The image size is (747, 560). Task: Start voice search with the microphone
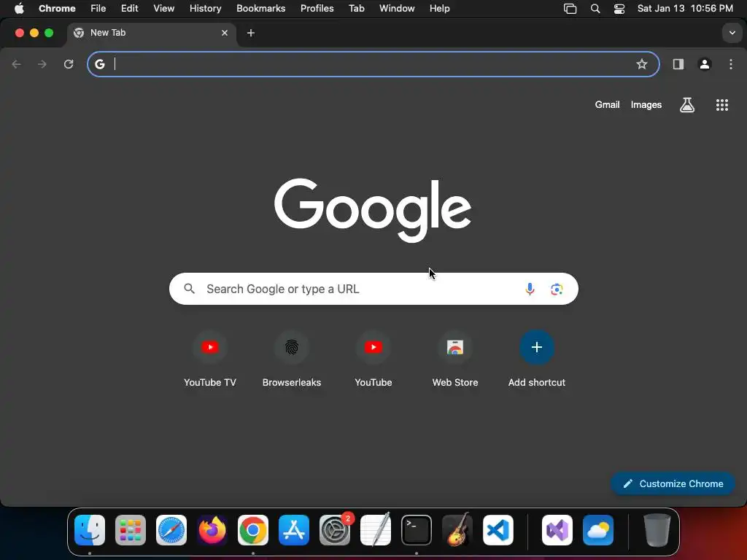(530, 289)
